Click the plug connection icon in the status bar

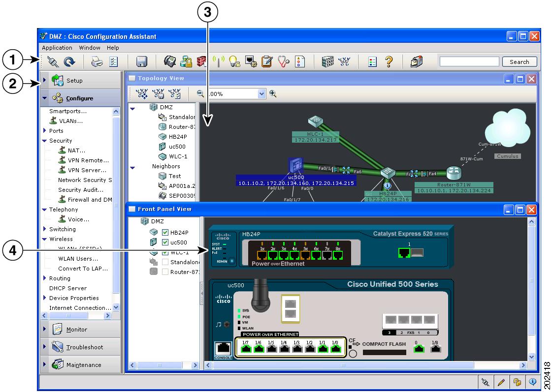click(486, 382)
